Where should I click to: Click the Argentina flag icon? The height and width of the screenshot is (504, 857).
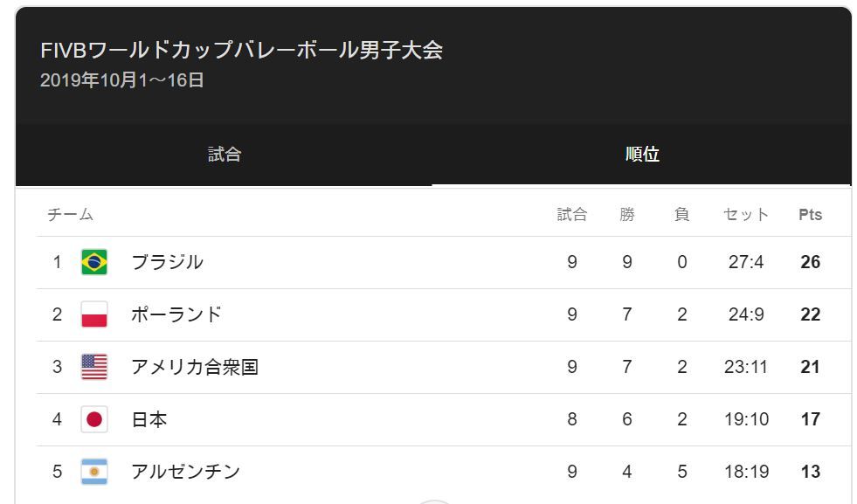94,472
